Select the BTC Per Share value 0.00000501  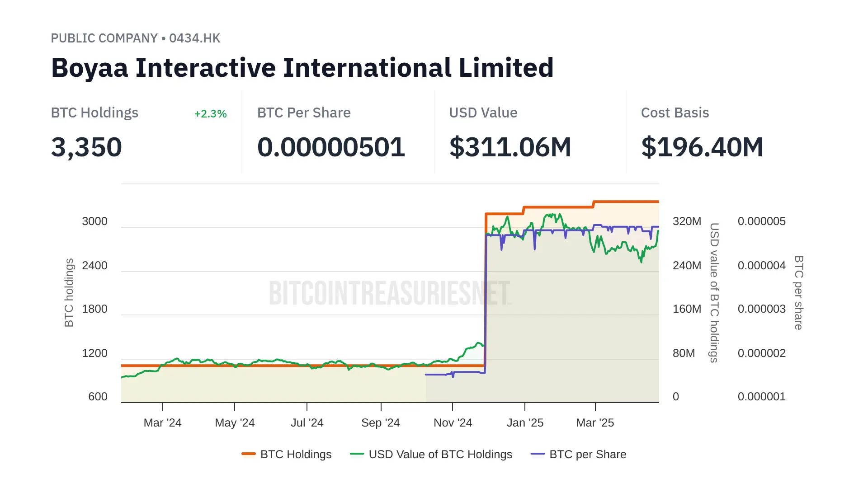tap(331, 147)
